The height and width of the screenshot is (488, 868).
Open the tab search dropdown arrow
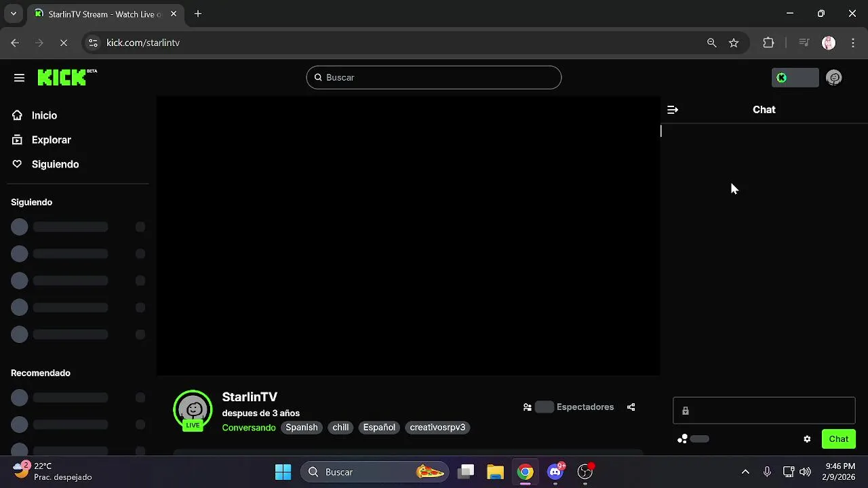[13, 14]
